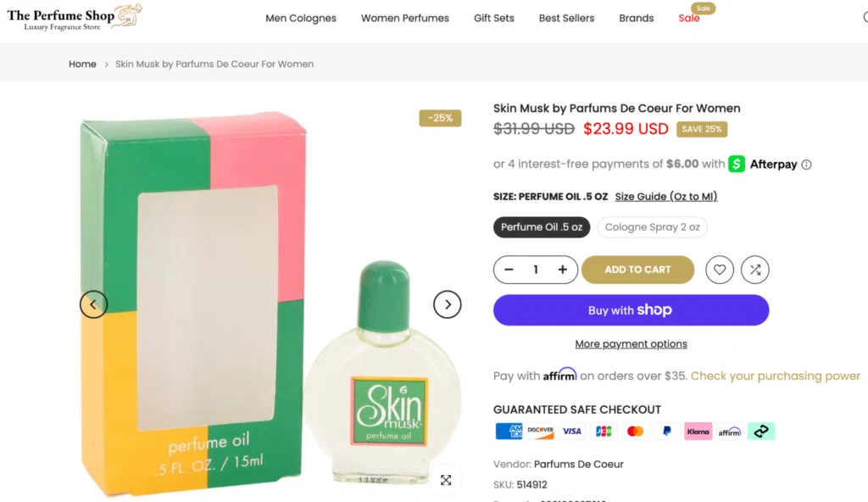
Task: Increase quantity with the plus stepper
Action: click(562, 270)
